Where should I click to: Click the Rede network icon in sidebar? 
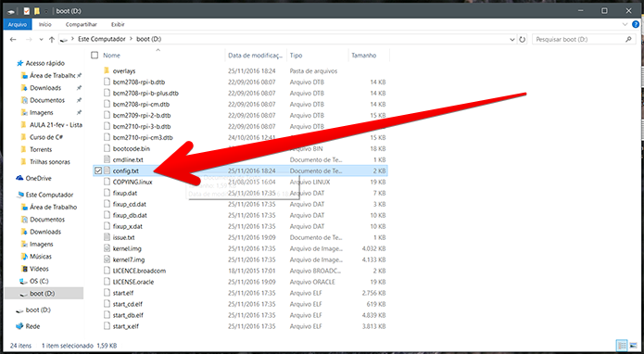click(x=19, y=326)
